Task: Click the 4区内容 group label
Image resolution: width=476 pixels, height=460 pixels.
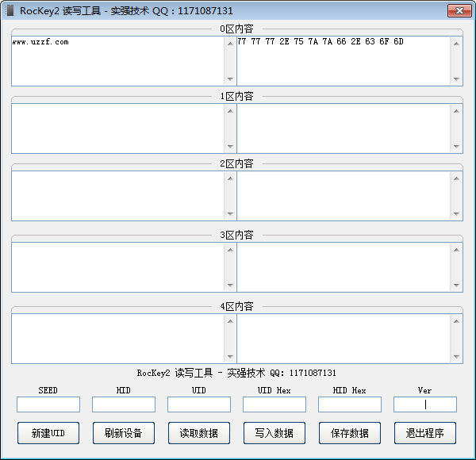Action: tap(236, 306)
